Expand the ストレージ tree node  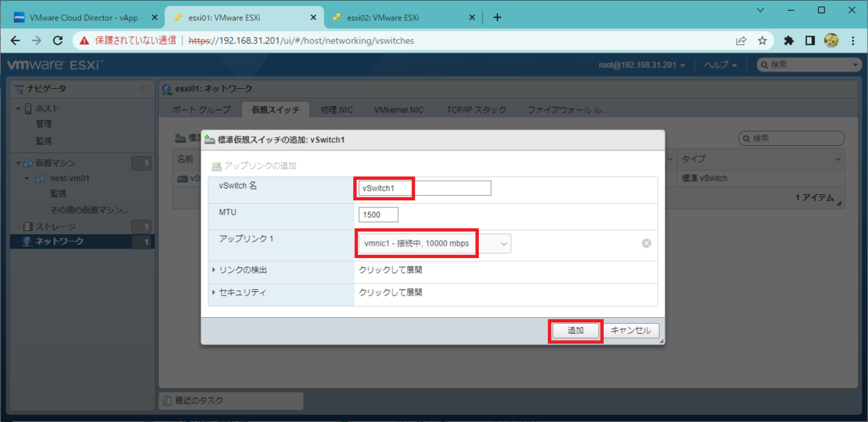[18, 226]
